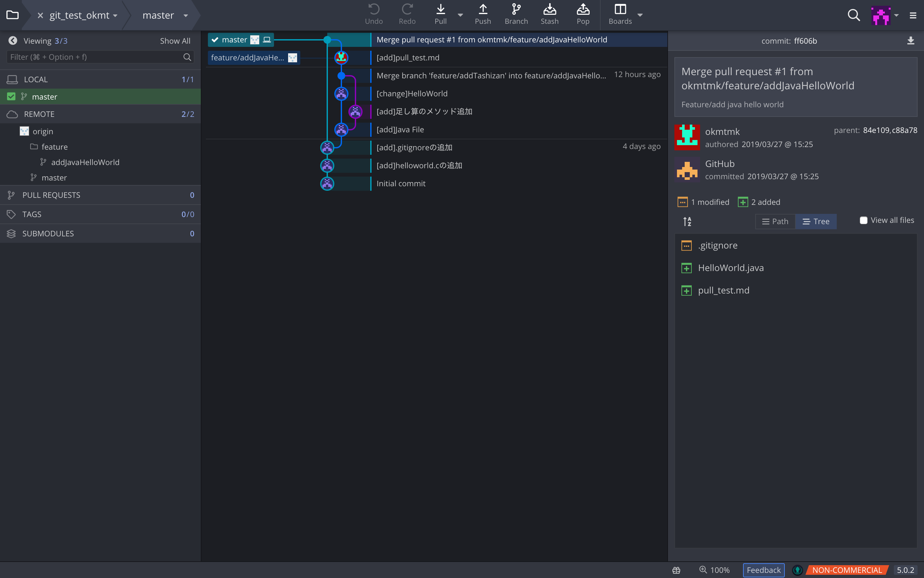Click the Feedback button

tap(764, 570)
